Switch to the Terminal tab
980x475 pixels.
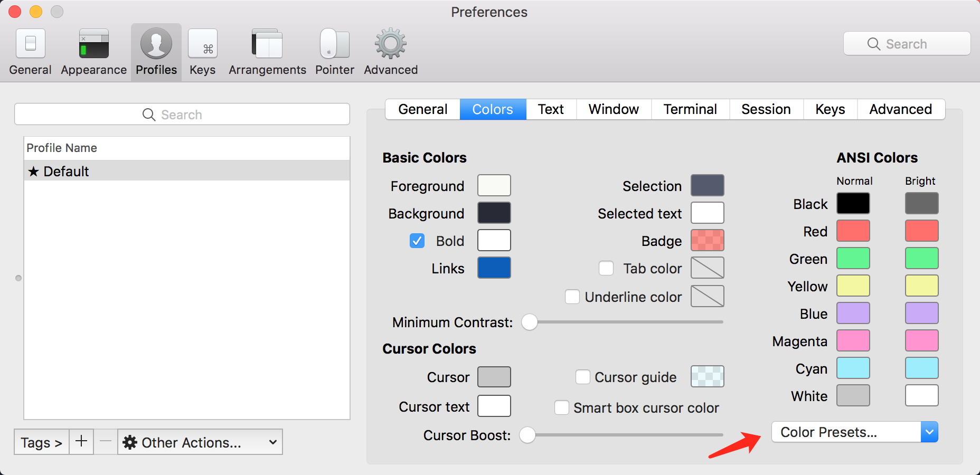click(690, 109)
